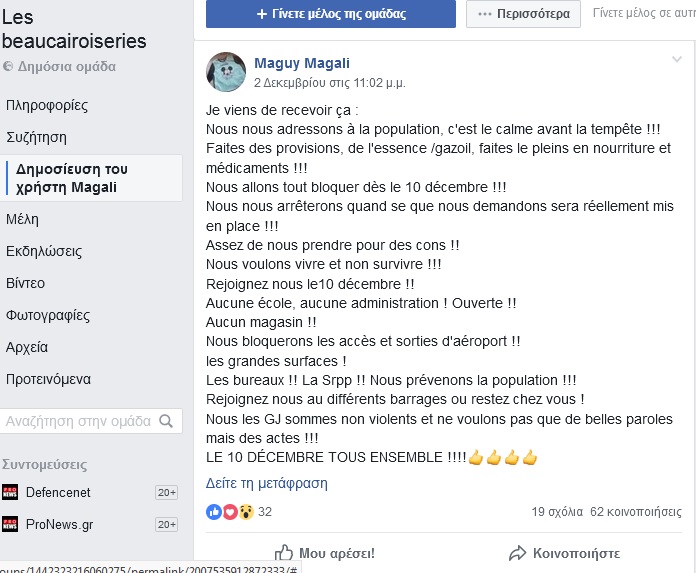This screenshot has width=696, height=573.
Task: Click the Maguy Magali author name
Action: (x=301, y=63)
